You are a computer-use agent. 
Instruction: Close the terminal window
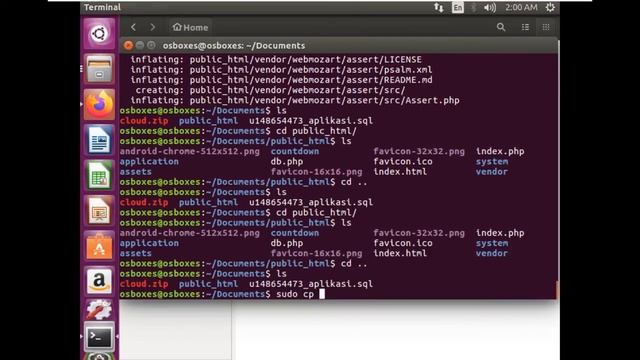[128, 45]
